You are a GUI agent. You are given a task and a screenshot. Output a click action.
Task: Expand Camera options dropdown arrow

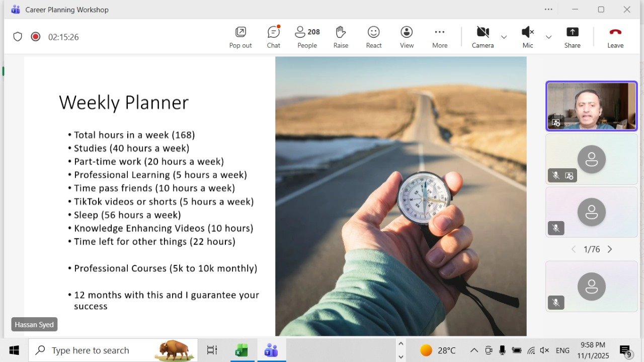pos(504,37)
